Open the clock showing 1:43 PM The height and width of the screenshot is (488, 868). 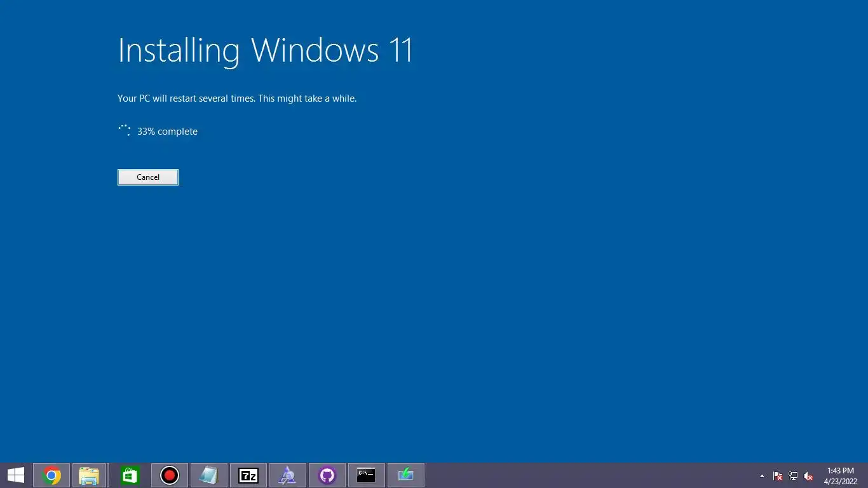pyautogui.click(x=841, y=476)
